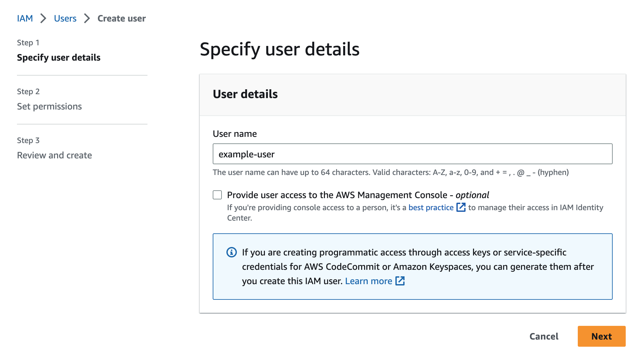This screenshot has height=363, width=644.
Task: Click the external link icon beside "best practice"
Action: click(461, 207)
